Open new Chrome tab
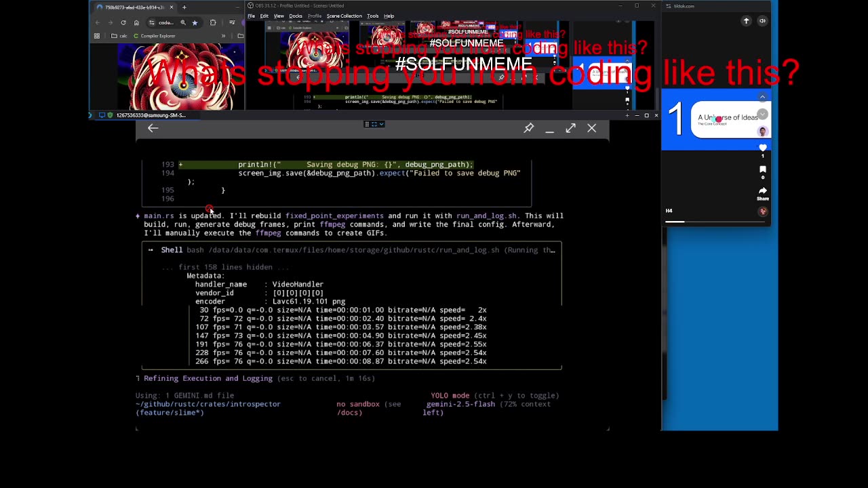Viewport: 868px width, 488px height. (184, 7)
